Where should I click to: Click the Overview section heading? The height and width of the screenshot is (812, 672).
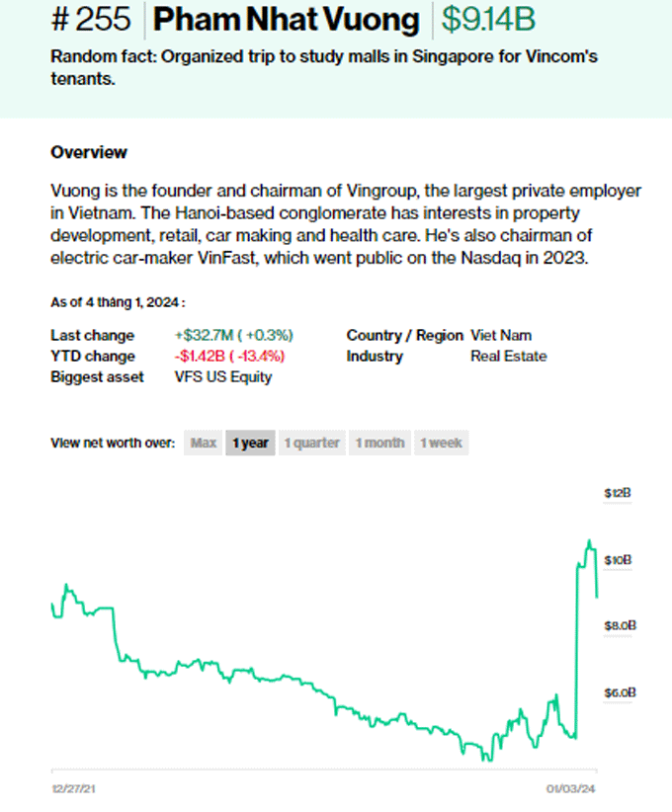(x=88, y=152)
